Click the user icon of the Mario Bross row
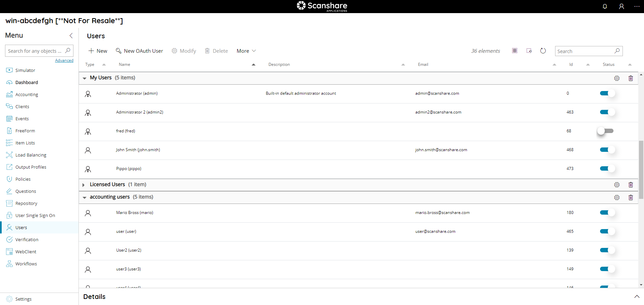644x305 pixels. [x=88, y=213]
